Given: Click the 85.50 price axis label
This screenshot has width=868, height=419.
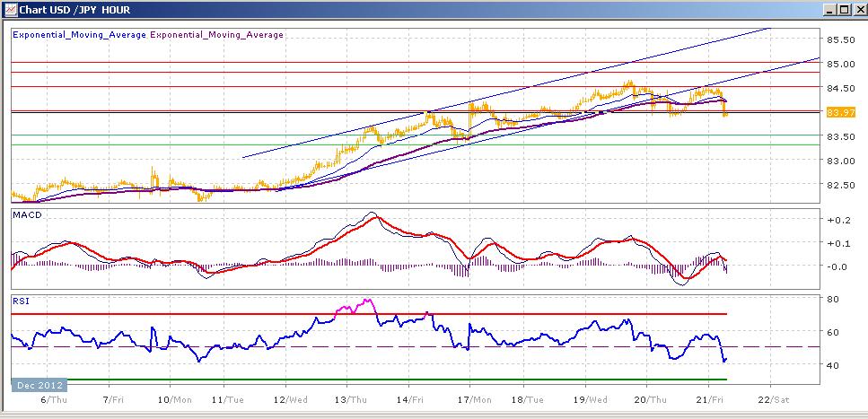Looking at the screenshot, I should (840, 39).
